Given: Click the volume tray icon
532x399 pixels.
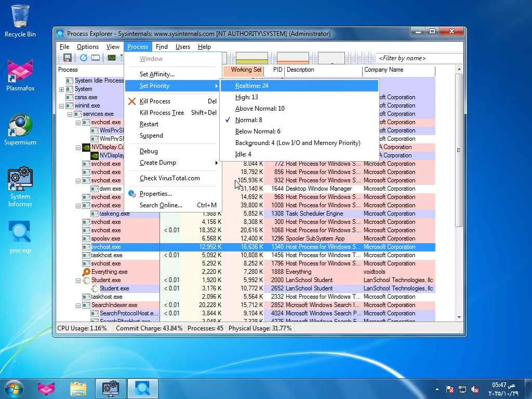Looking at the screenshot, I should [x=475, y=390].
